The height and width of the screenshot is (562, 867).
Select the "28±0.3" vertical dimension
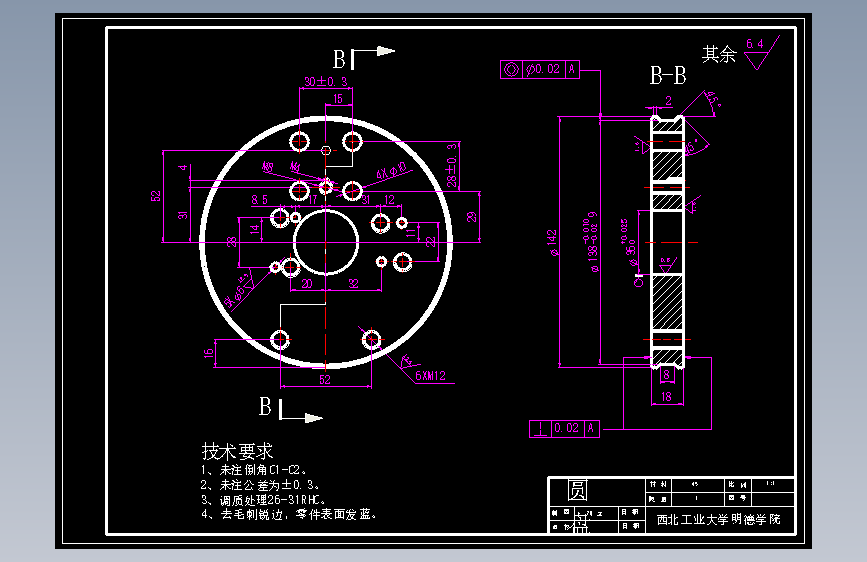(x=452, y=165)
